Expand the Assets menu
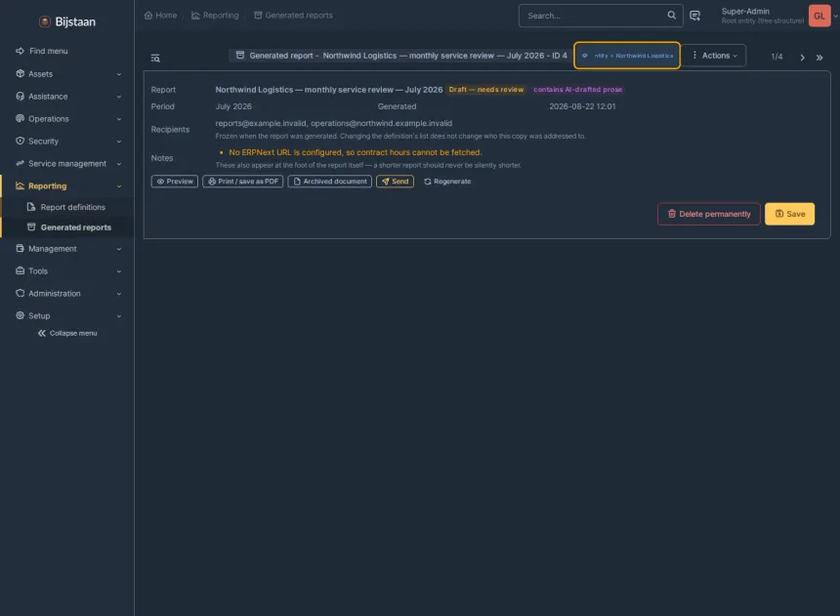 coord(67,74)
